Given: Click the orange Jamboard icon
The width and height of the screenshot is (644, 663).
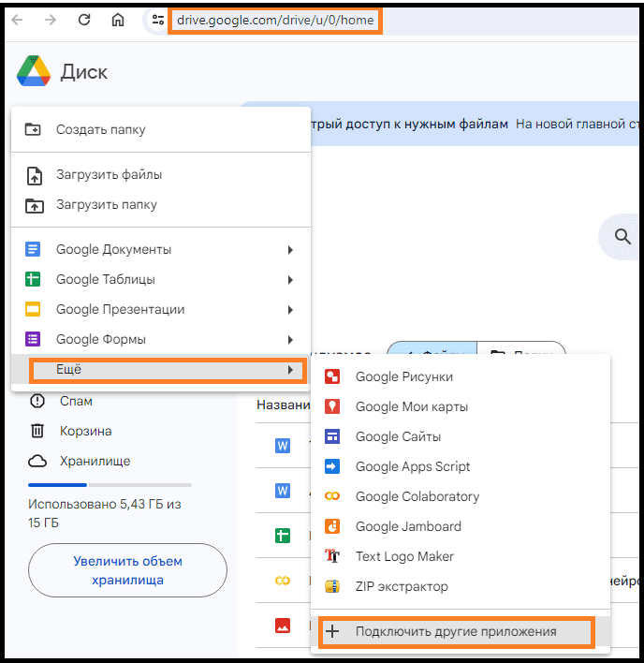Looking at the screenshot, I should [332, 526].
